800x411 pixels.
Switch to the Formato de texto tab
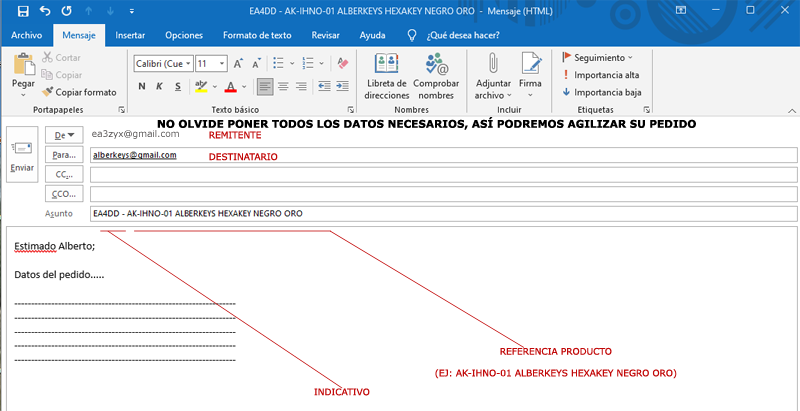click(257, 35)
